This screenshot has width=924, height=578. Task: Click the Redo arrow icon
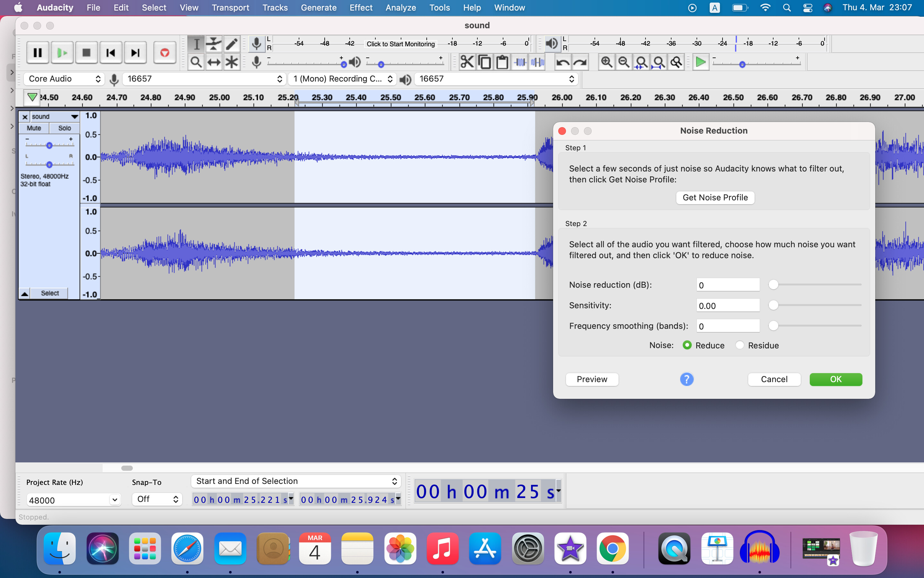(580, 62)
